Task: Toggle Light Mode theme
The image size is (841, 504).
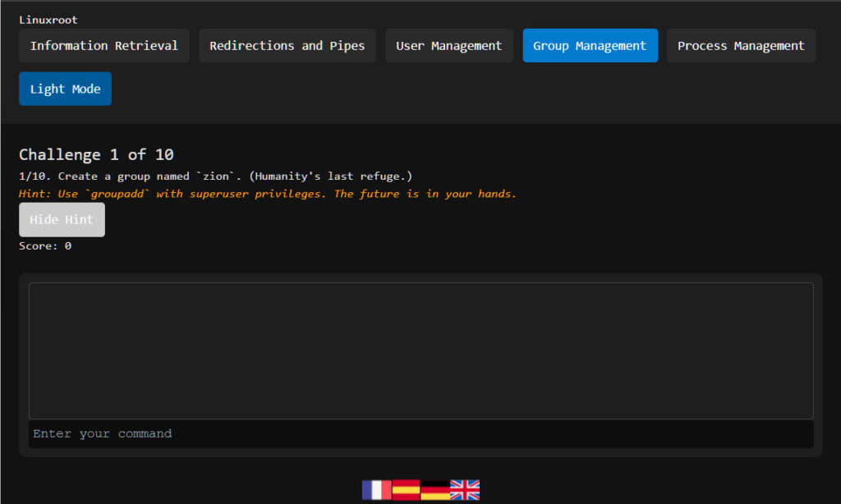Action: [66, 89]
